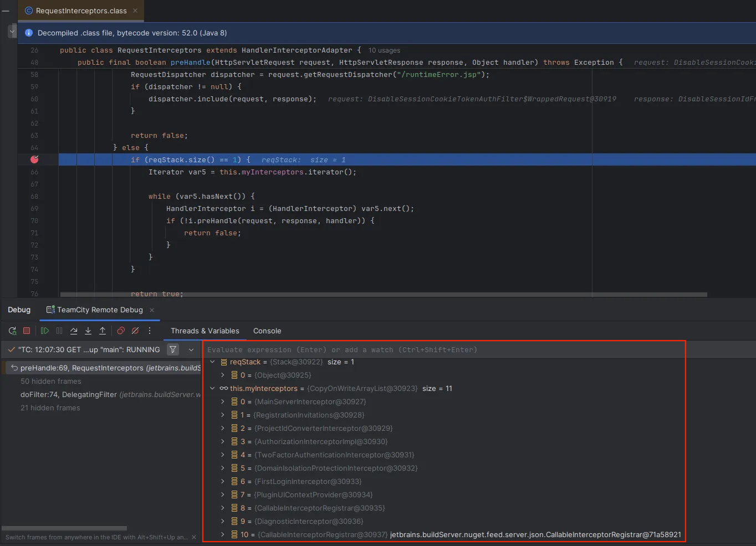Pause the running program
Screen dimensions: 756x546
pyautogui.click(x=59, y=331)
